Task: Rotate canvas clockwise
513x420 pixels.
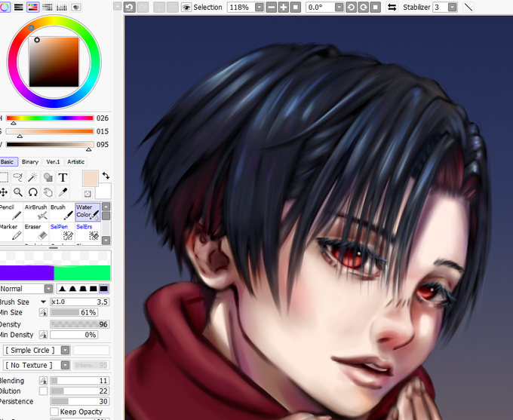Action: point(363,8)
